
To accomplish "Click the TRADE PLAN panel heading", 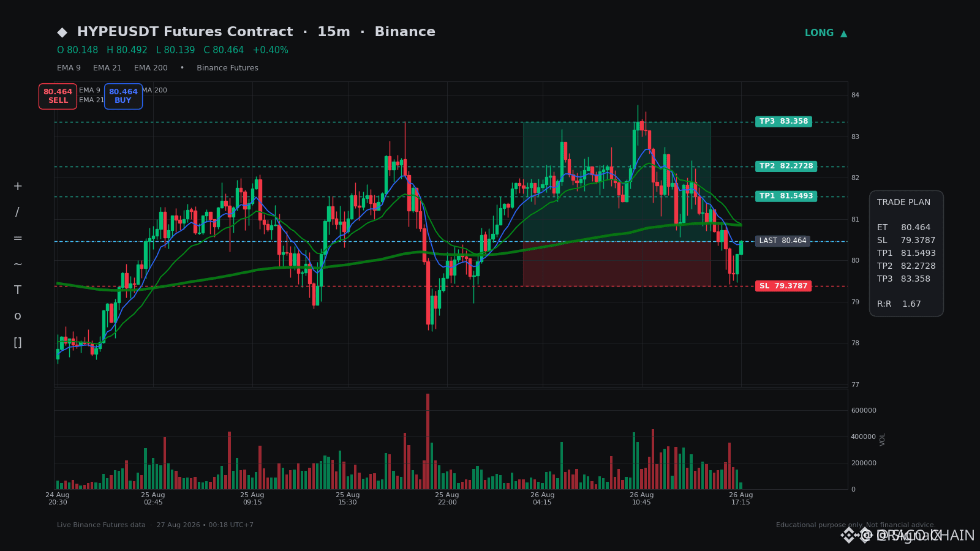I will 903,202.
